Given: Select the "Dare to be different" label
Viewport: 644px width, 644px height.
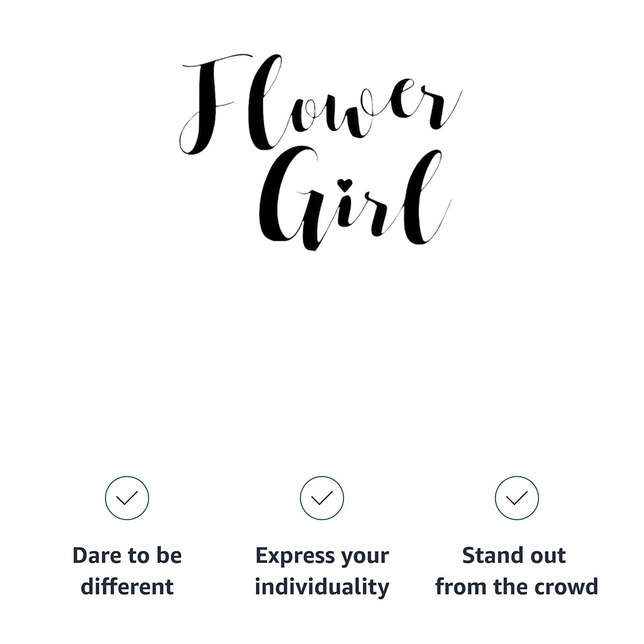Looking at the screenshot, I should [127, 571].
